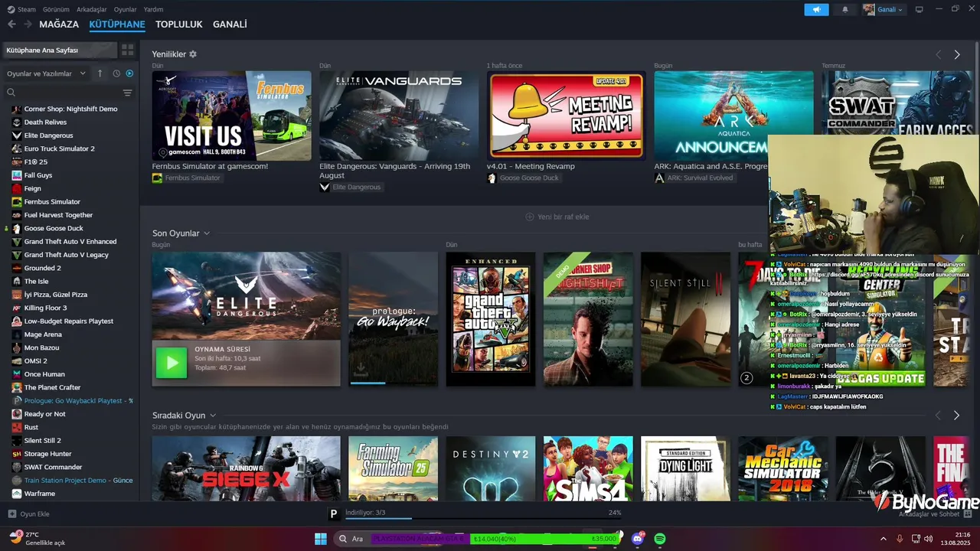
Task: Open Discord from the taskbar
Action: pos(638,539)
